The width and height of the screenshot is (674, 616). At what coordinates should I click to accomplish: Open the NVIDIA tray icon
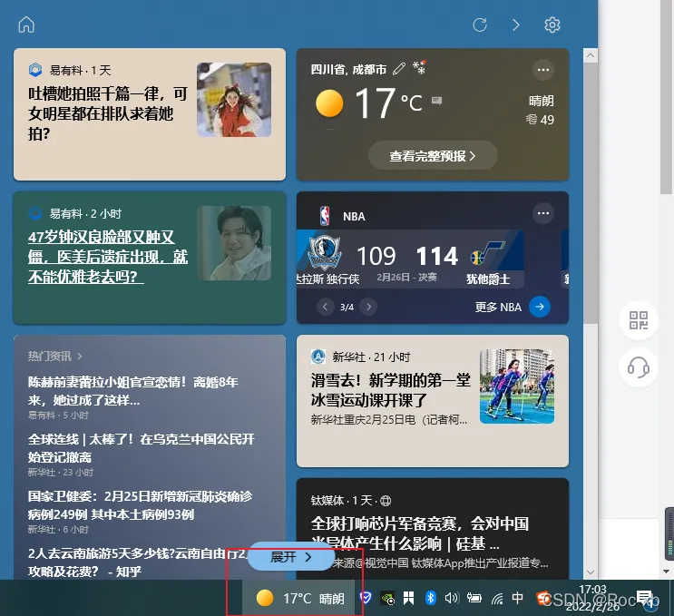point(387,599)
